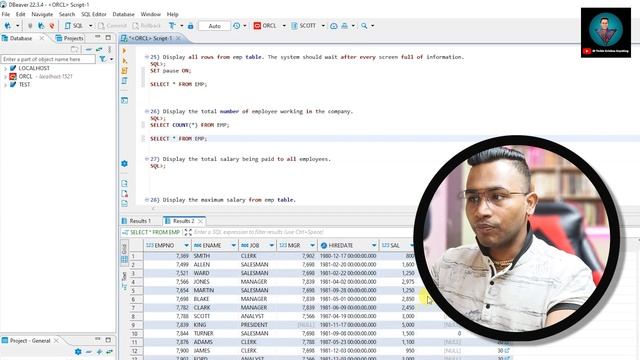Collapse the query 26 comment fold
The height and width of the screenshot is (360, 640).
pyautogui.click(x=147, y=111)
